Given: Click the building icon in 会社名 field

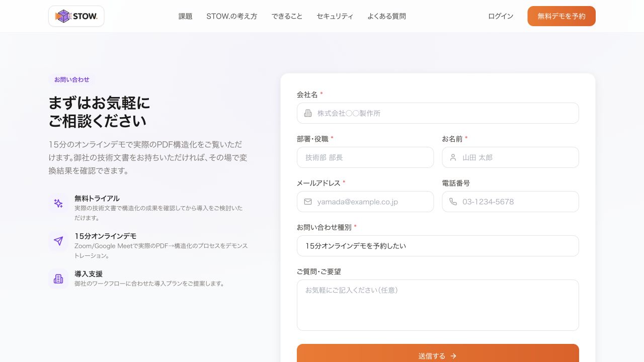Looking at the screenshot, I should (x=308, y=113).
